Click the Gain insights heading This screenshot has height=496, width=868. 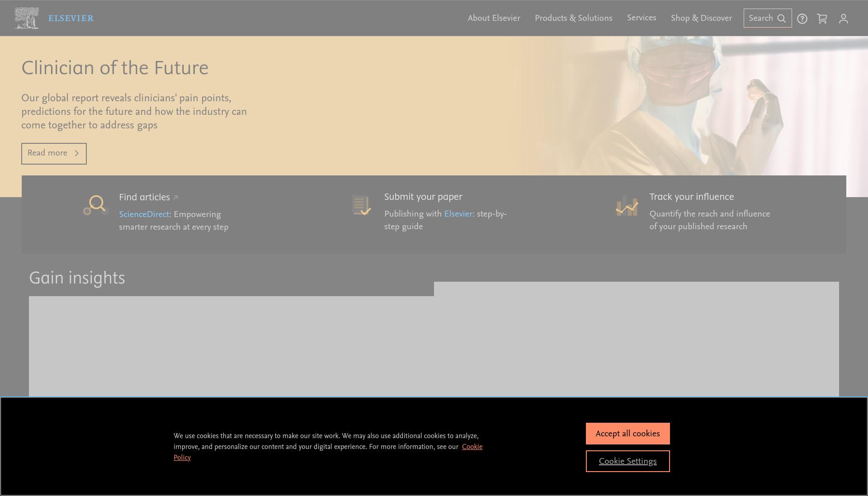(77, 278)
